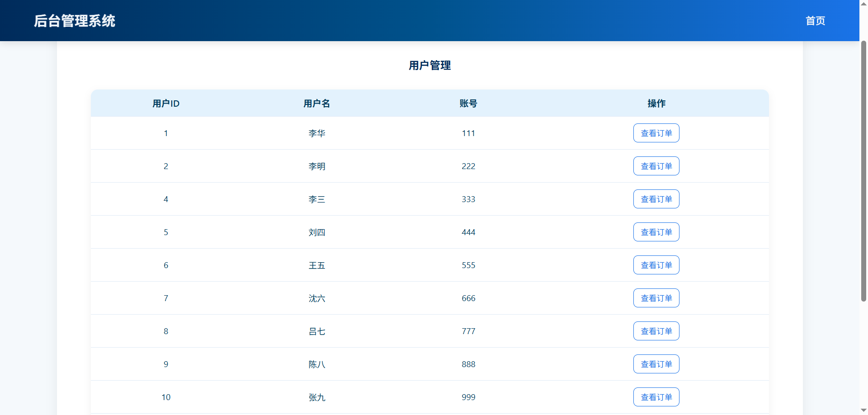This screenshot has height=415, width=868.
Task: Click account number 555
Action: pyautogui.click(x=468, y=265)
